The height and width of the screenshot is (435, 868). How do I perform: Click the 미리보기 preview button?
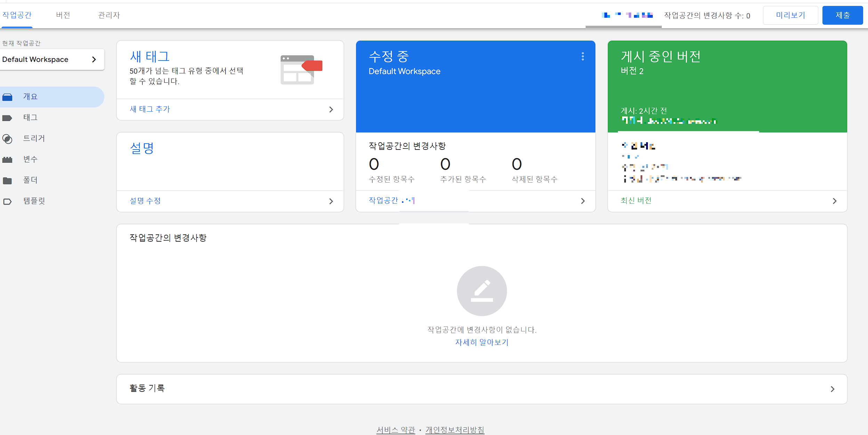point(790,15)
